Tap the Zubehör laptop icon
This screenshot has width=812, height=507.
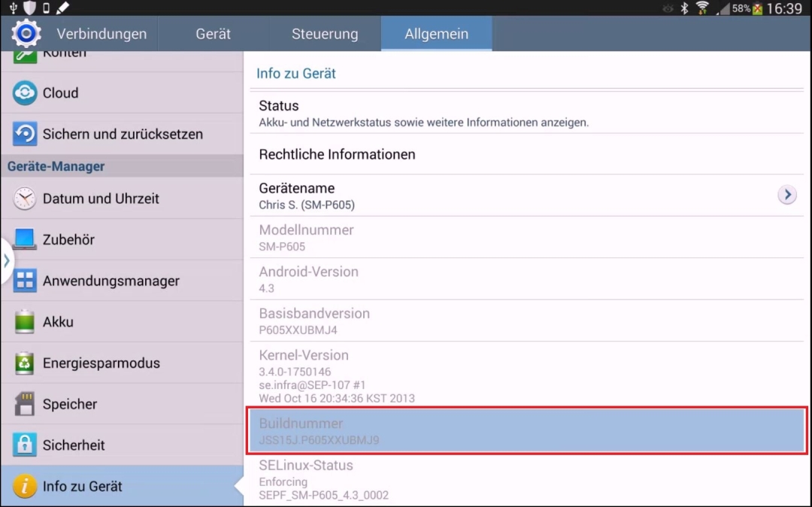pyautogui.click(x=24, y=239)
